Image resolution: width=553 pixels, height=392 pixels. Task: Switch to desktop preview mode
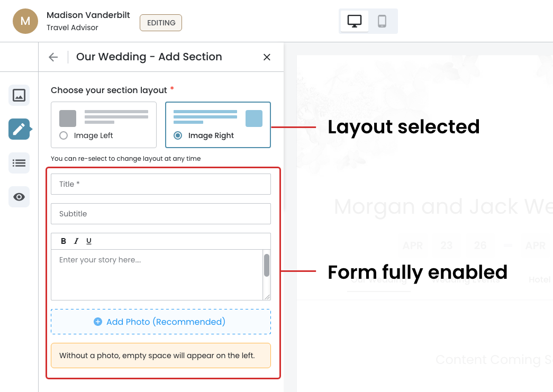tap(355, 21)
